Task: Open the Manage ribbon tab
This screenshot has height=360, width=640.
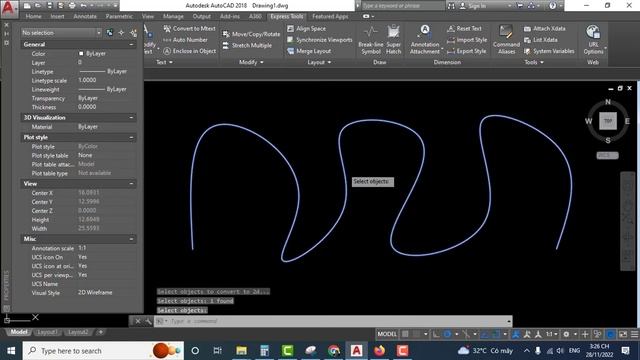Action: (x=173, y=16)
